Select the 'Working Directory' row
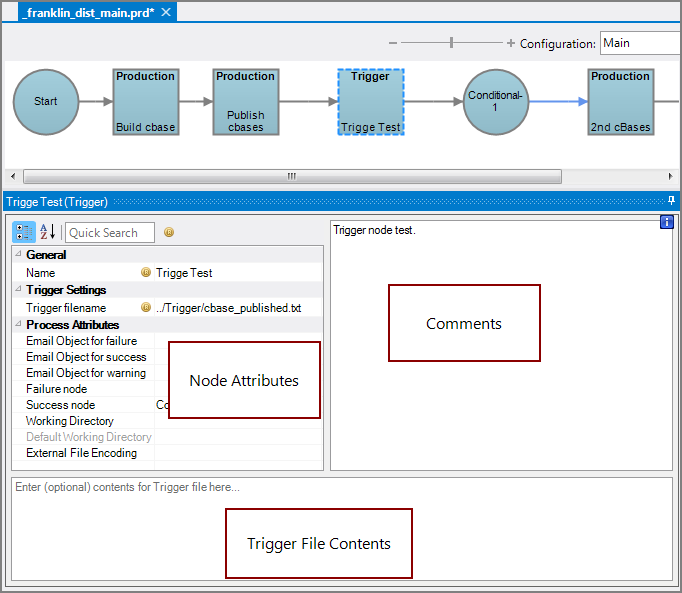This screenshot has height=593, width=682. (x=167, y=421)
